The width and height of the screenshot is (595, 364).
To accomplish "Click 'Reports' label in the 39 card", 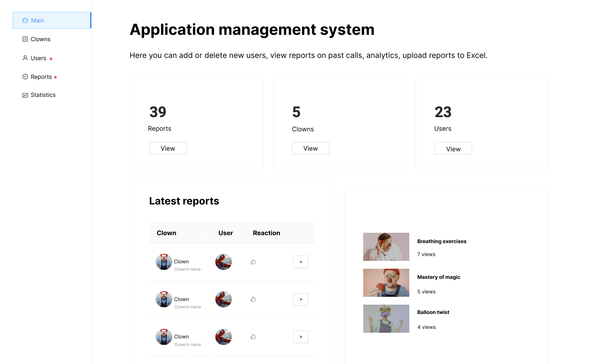I will 160,129.
